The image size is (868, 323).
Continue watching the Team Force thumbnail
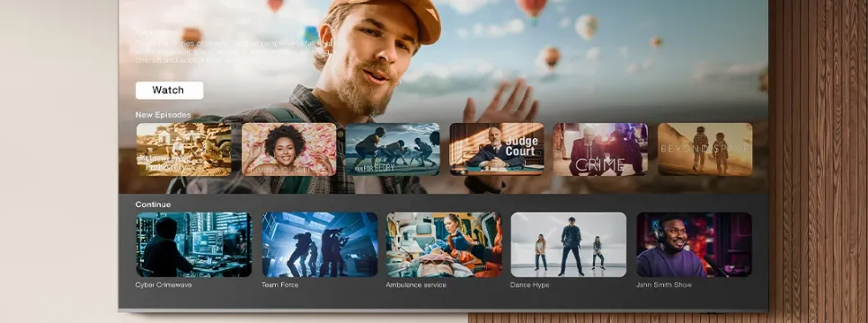319,244
